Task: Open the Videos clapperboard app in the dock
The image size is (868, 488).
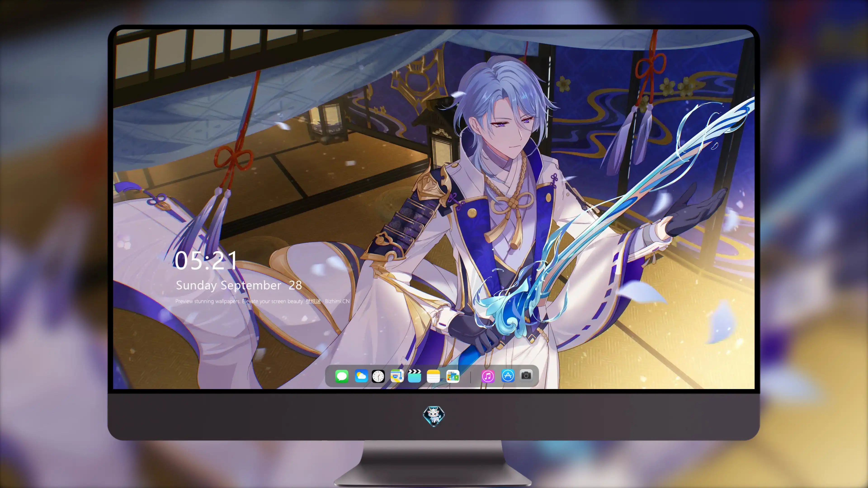Action: tap(415, 376)
